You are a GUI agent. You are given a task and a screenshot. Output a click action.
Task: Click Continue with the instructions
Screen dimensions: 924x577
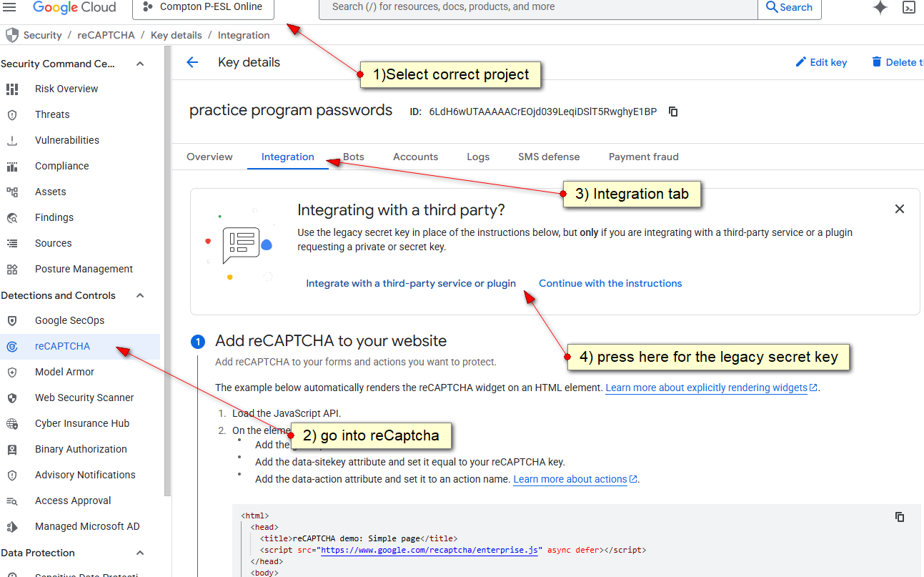[610, 283]
